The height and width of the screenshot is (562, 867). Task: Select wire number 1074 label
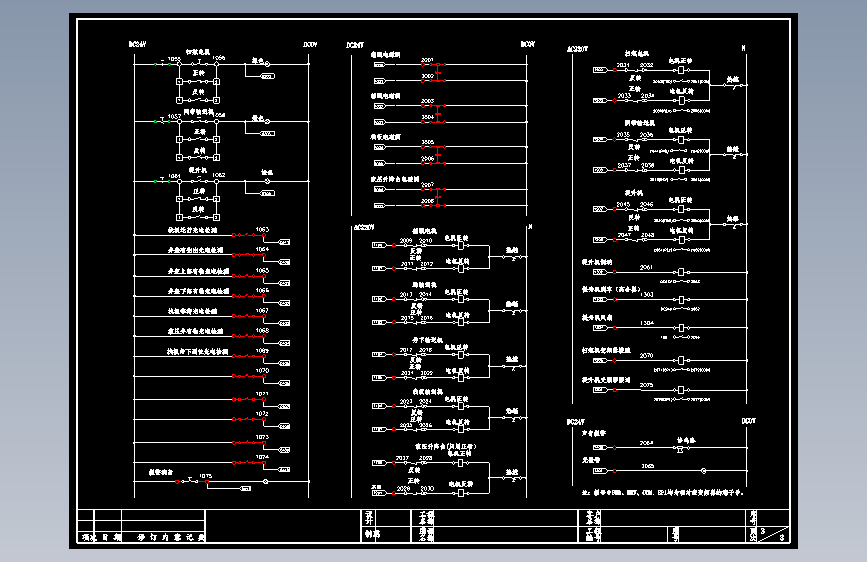pos(262,457)
